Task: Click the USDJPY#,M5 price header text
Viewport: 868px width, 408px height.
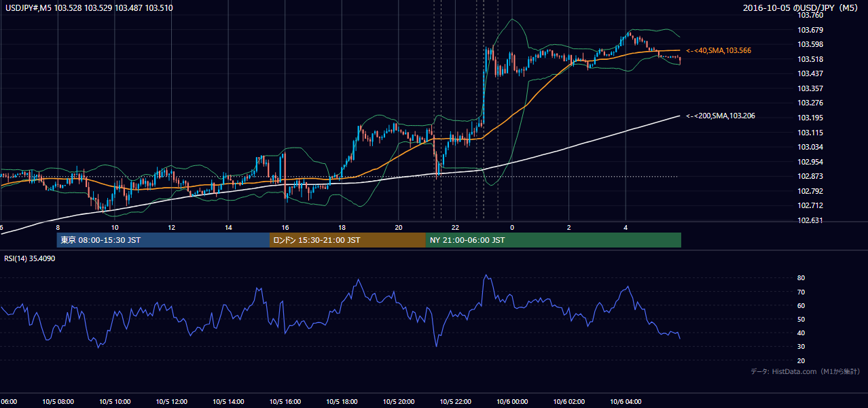Action: pyautogui.click(x=90, y=8)
